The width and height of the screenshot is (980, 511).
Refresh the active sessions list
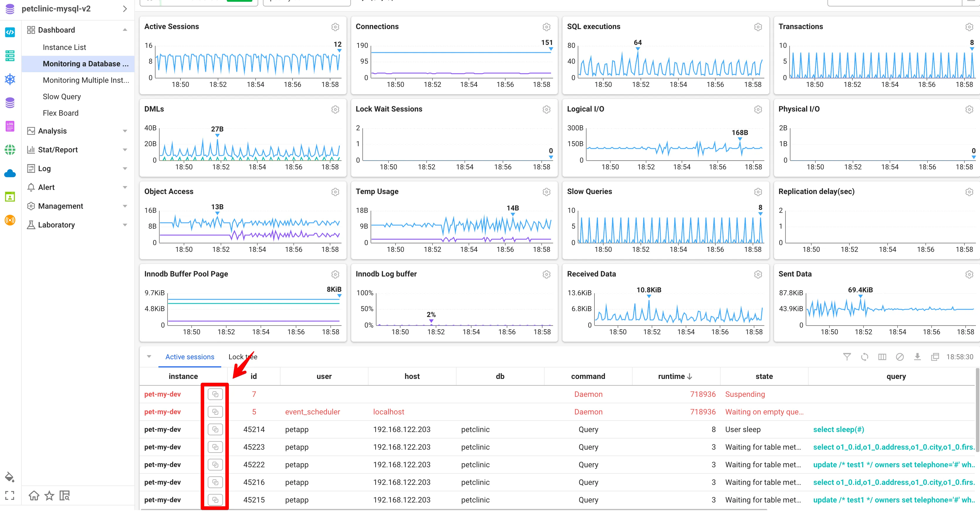click(864, 357)
